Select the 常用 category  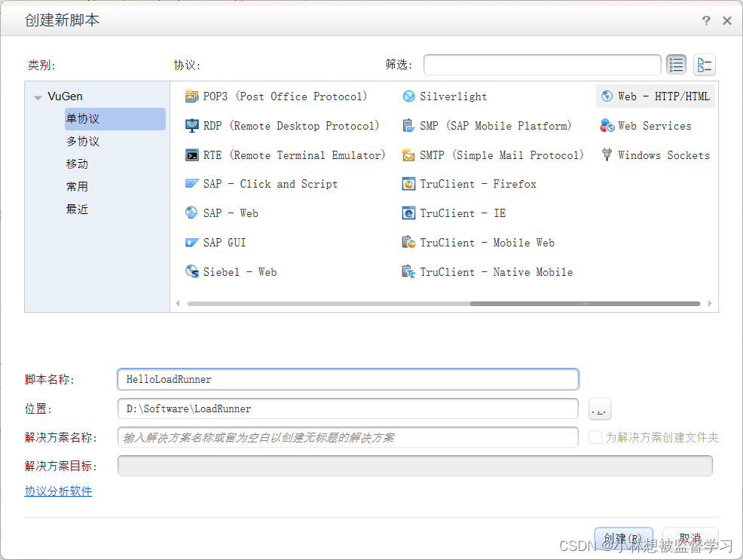(x=77, y=186)
